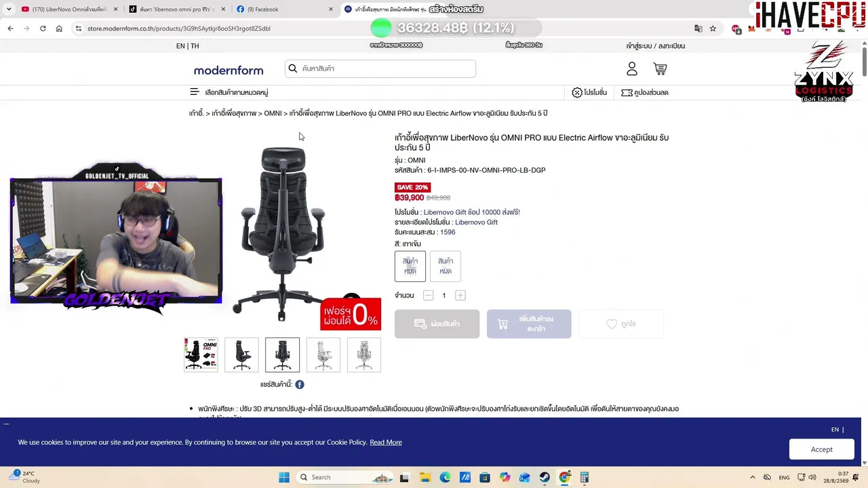This screenshot has height=488, width=868.
Task: Select the last white chair back-view thumbnail
Action: [x=364, y=355]
